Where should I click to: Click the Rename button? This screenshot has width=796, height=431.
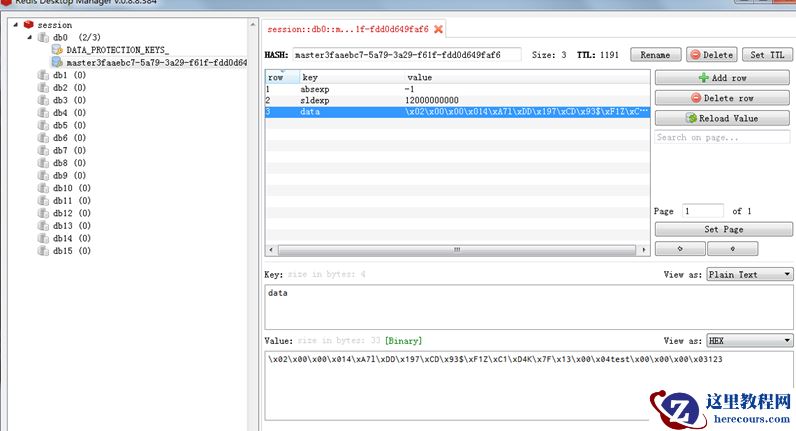(655, 55)
